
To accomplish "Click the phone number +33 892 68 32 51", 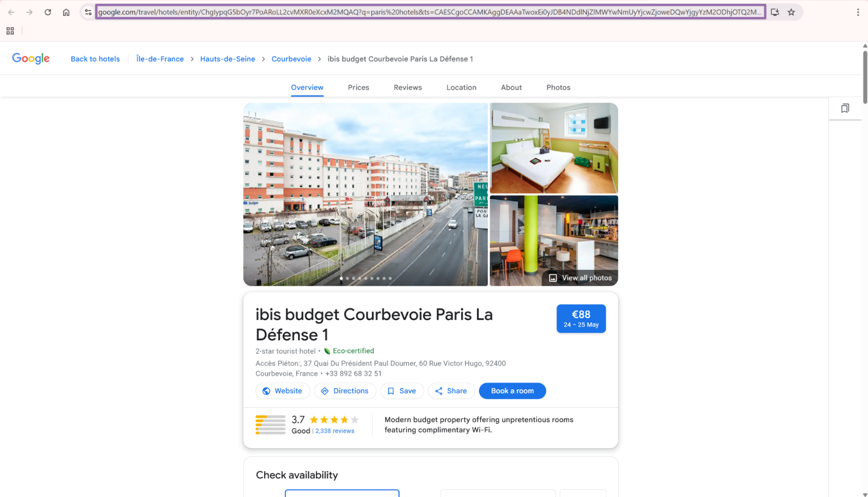I will pos(353,374).
